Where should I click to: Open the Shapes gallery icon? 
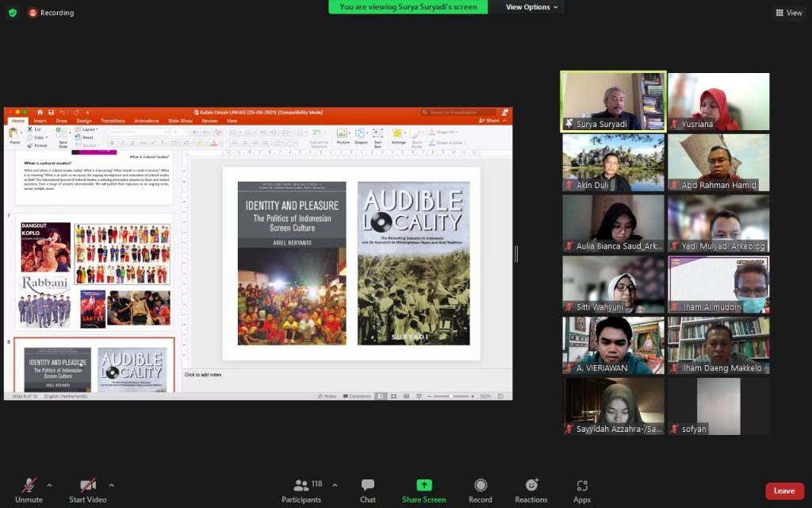[x=361, y=133]
